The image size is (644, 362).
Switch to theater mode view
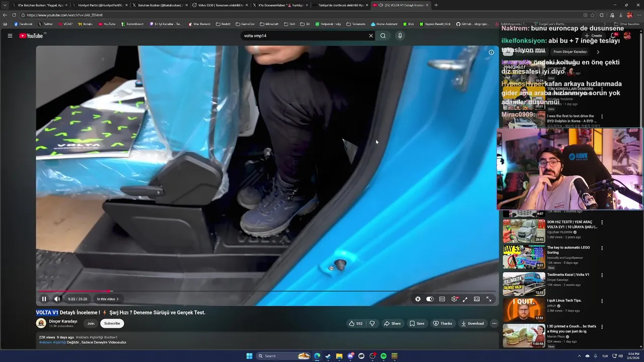click(476, 299)
